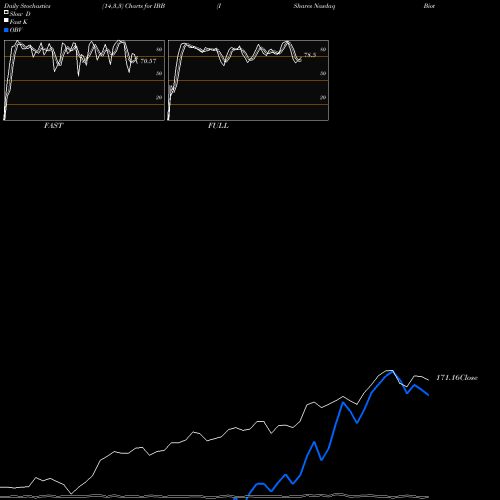Image resolution: width=500 pixels, height=500 pixels.
Task: Click the 50 axis label in FULL chart
Action: (x=323, y=73)
